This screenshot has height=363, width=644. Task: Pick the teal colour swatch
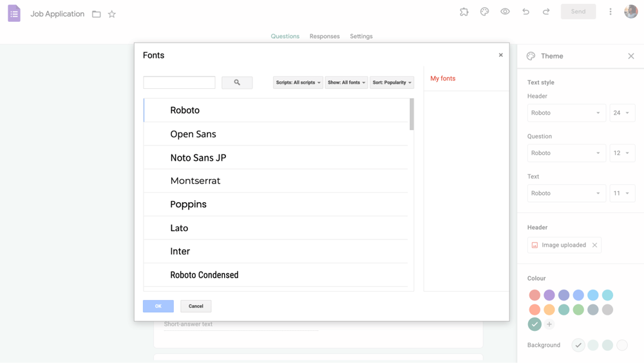564,310
